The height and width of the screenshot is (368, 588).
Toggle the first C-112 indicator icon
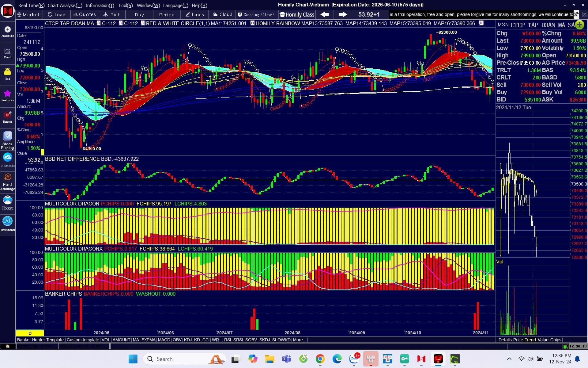tap(99, 23)
